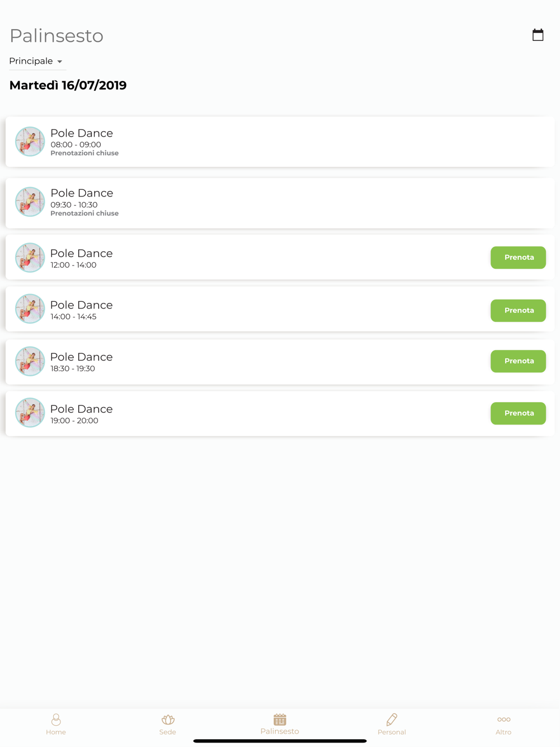Switch to the Altro tab label
560x747 pixels.
pyautogui.click(x=503, y=732)
